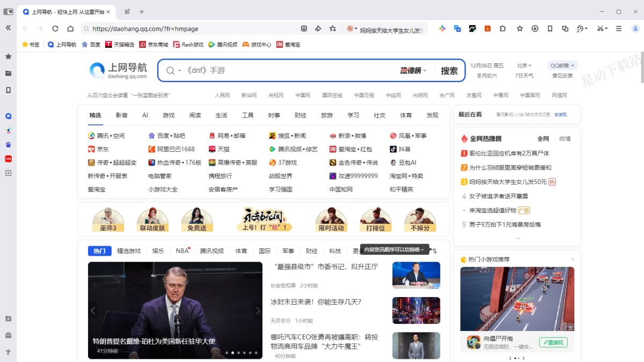Switch to the 微博 hot list tab
The image size is (644, 362).
pos(565,138)
